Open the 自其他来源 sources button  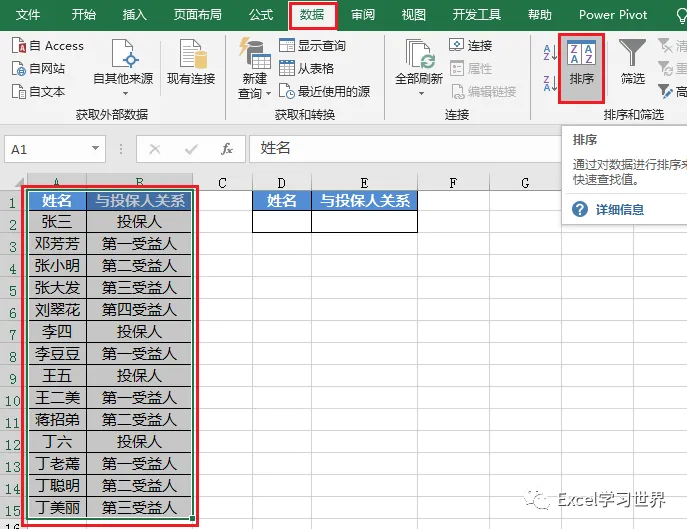[x=123, y=68]
